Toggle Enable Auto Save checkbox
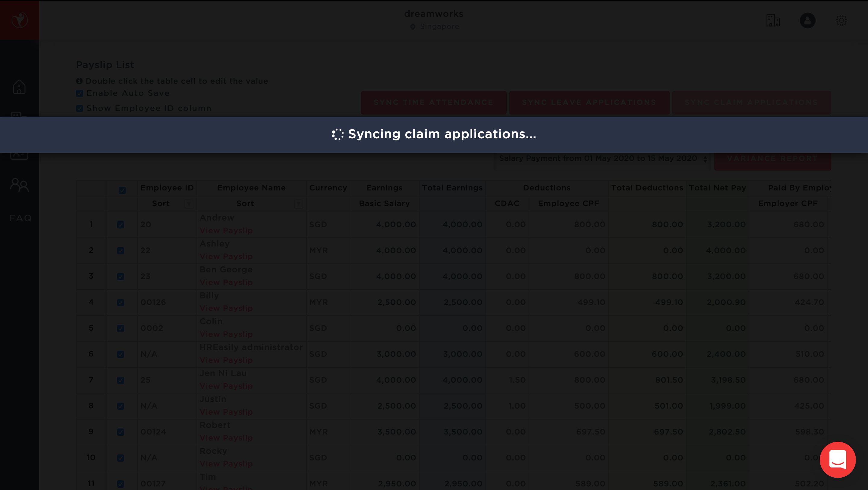Viewport: 868px width, 490px height. 80,93
